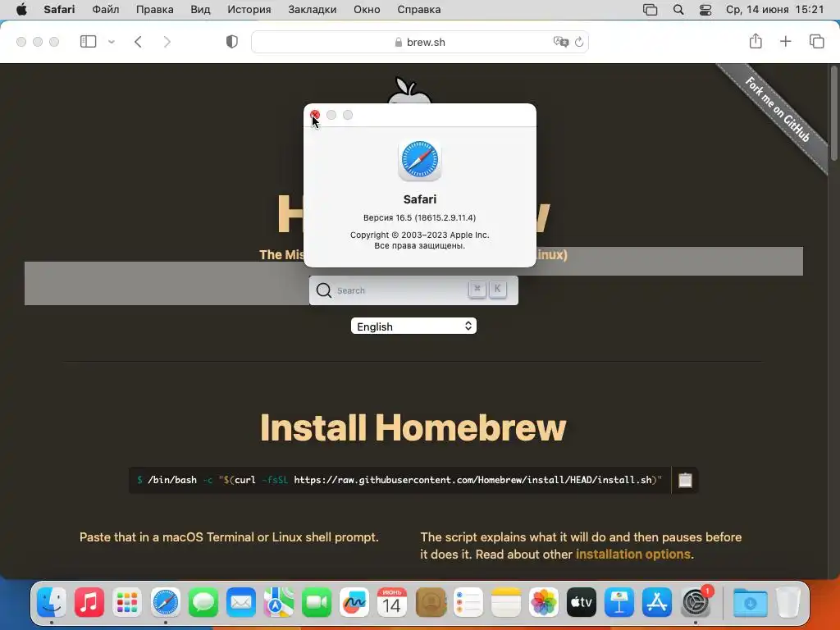Open System Settings from the Dock
Image resolution: width=840 pixels, height=630 pixels.
(x=696, y=602)
